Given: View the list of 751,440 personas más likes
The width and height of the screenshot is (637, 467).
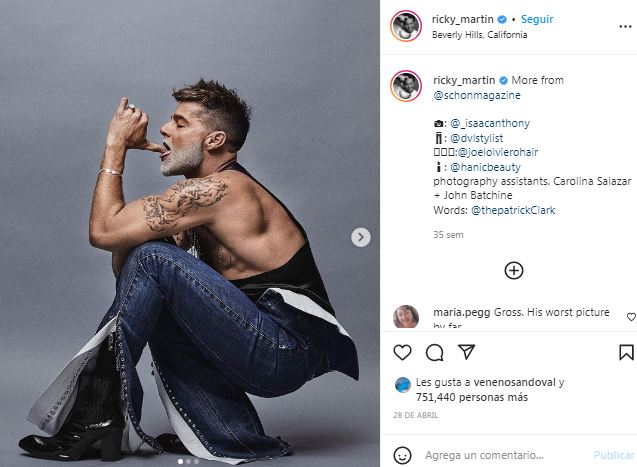Looking at the screenshot, I should tap(472, 397).
